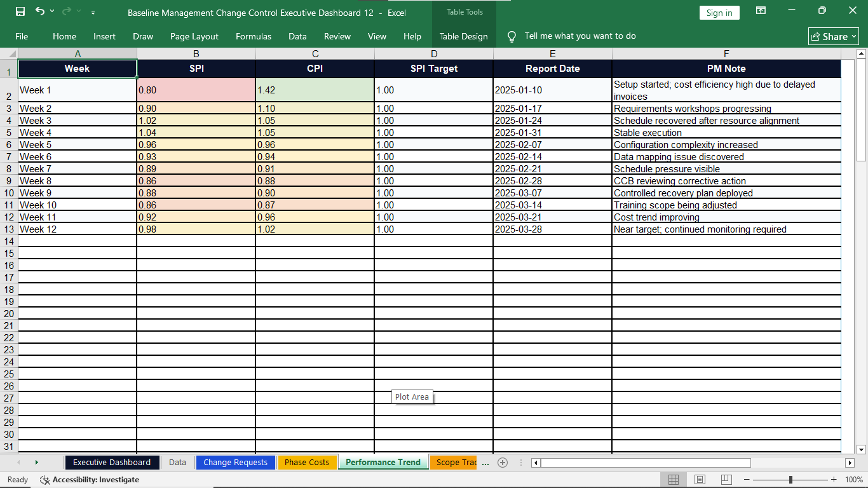Select 'Stable execution' note cell
The image size is (868, 488).
click(726, 133)
